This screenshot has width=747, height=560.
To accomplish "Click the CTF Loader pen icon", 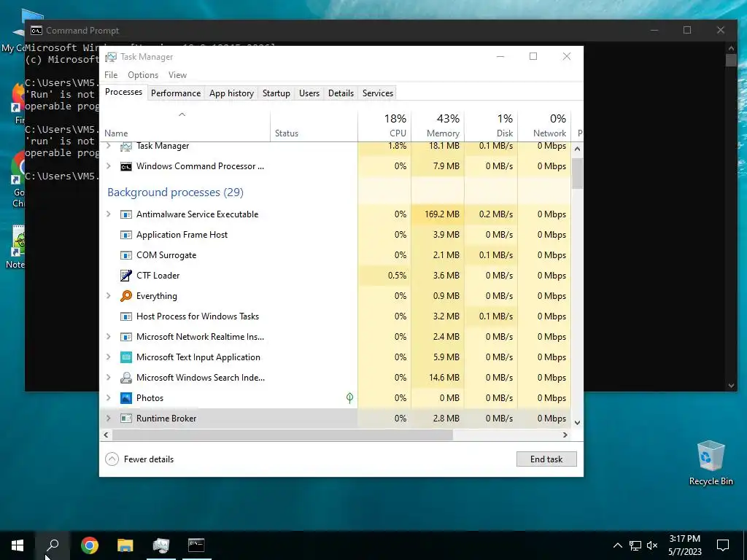I will tap(125, 276).
